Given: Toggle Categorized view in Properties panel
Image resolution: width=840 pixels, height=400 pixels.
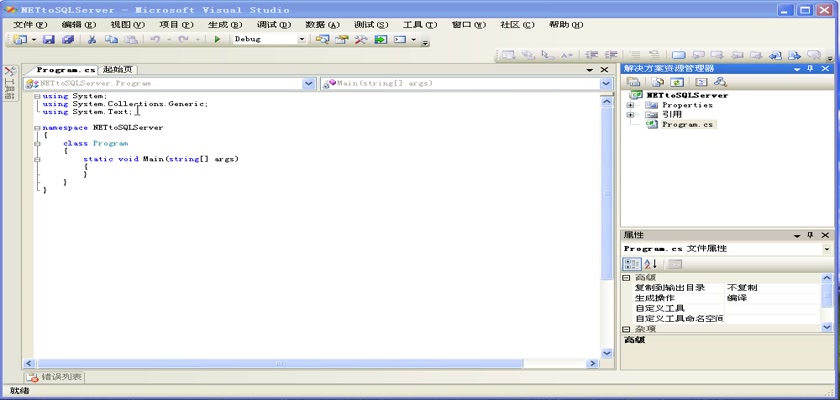Looking at the screenshot, I should pos(631,264).
